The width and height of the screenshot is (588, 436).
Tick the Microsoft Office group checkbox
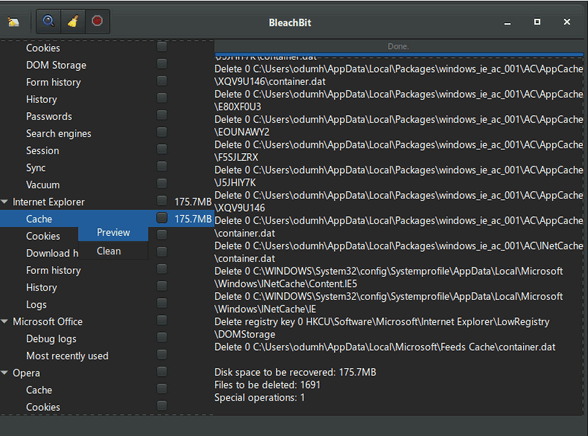[x=162, y=321]
